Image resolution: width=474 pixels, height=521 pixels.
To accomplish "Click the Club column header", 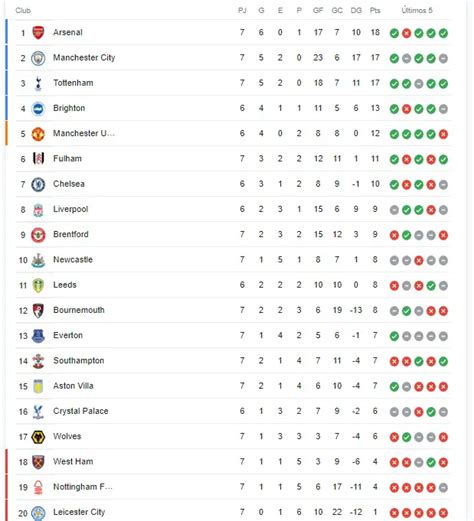I will pyautogui.click(x=23, y=10).
